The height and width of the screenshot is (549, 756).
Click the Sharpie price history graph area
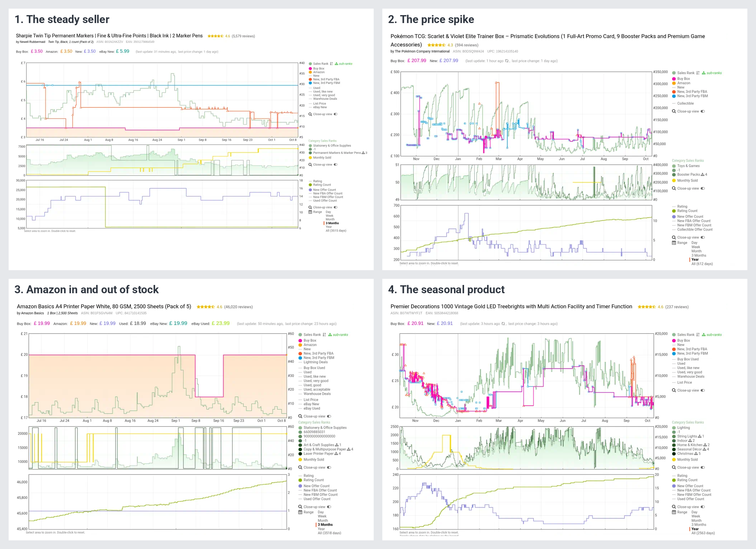coord(162,100)
